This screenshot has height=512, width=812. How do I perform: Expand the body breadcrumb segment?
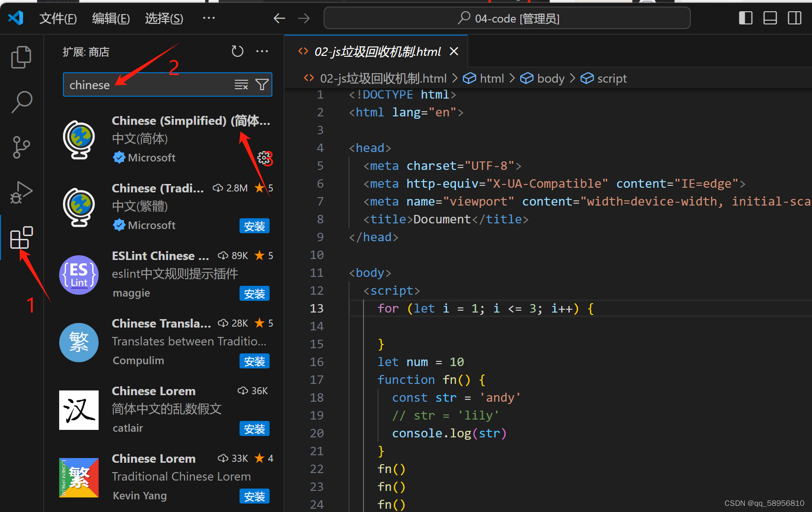point(542,78)
